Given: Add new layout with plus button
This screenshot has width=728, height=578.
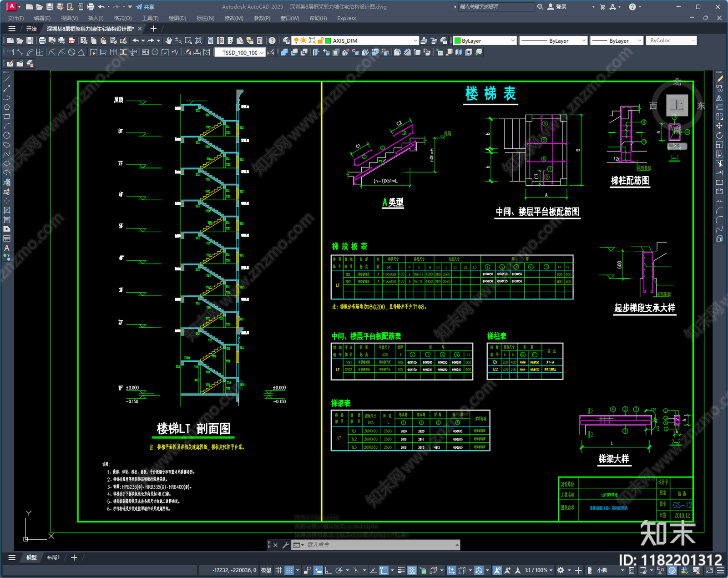Looking at the screenshot, I should [x=74, y=557].
